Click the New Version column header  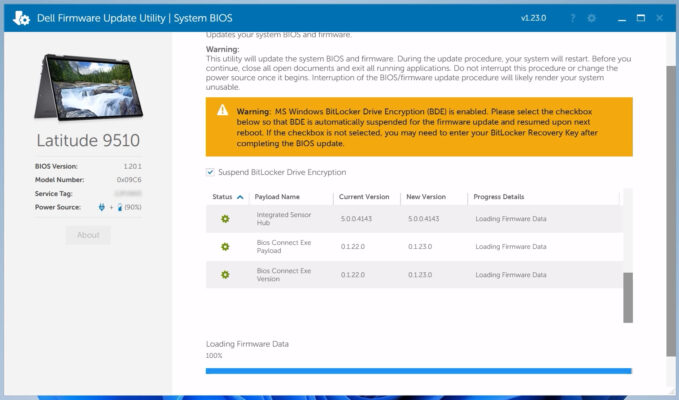[427, 197]
